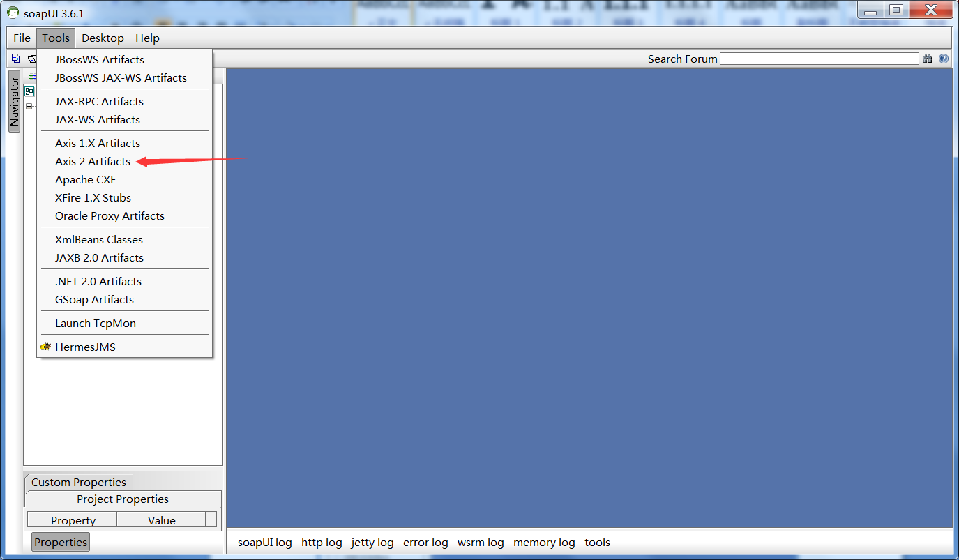The height and width of the screenshot is (560, 959).
Task: Open the Help menu
Action: [x=147, y=38]
